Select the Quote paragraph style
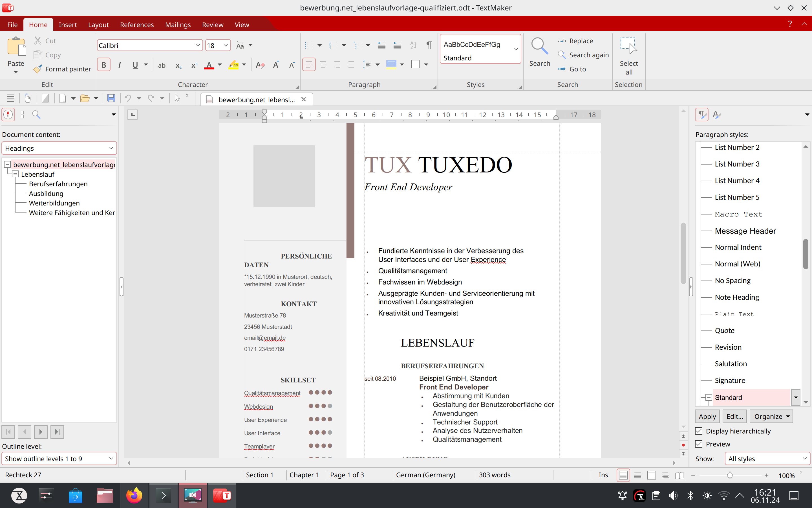Image resolution: width=812 pixels, height=508 pixels. pos(724,330)
